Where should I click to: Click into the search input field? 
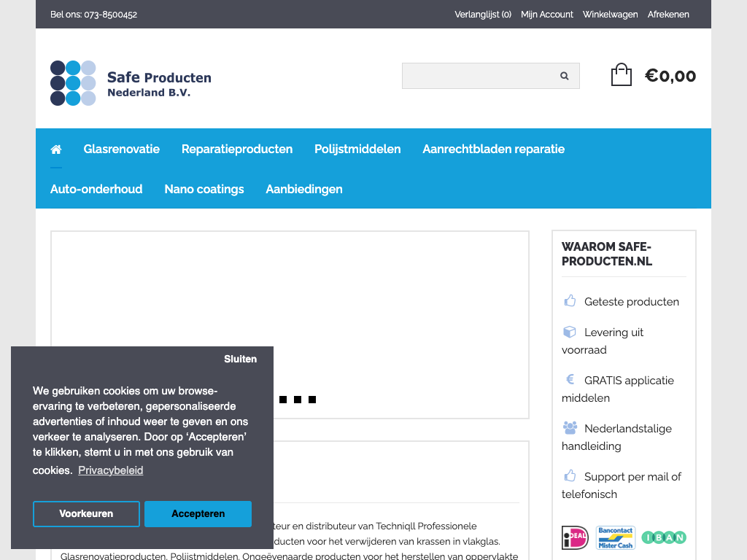(478, 76)
